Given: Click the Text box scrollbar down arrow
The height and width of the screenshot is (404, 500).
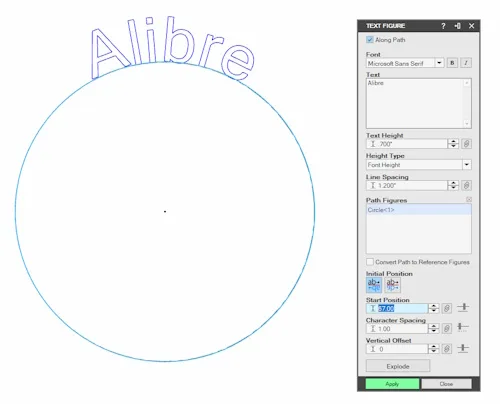Looking at the screenshot, I should click(467, 124).
